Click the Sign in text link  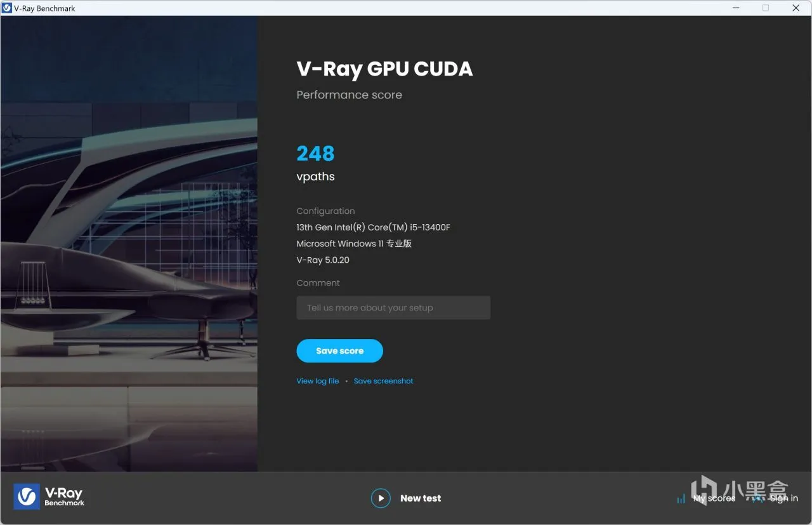[784, 498]
